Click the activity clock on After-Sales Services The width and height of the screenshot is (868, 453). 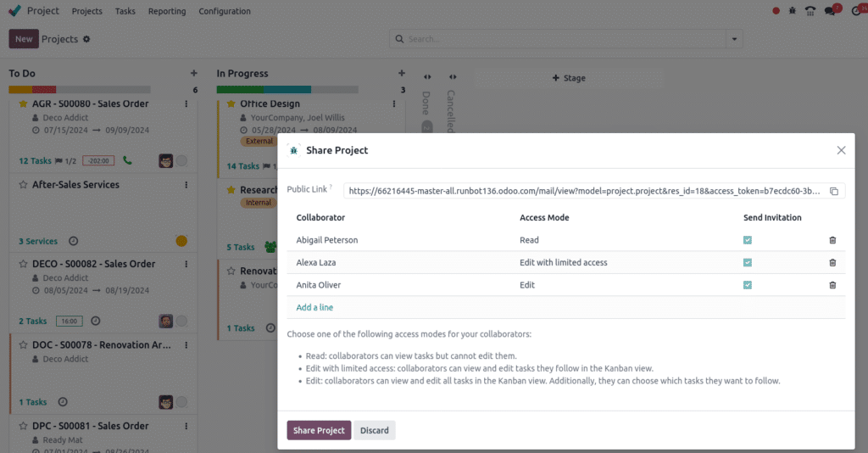pos(73,241)
